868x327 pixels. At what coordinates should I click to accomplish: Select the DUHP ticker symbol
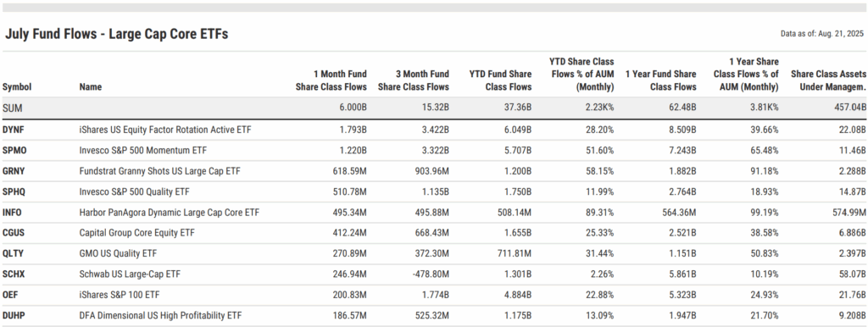(x=14, y=315)
